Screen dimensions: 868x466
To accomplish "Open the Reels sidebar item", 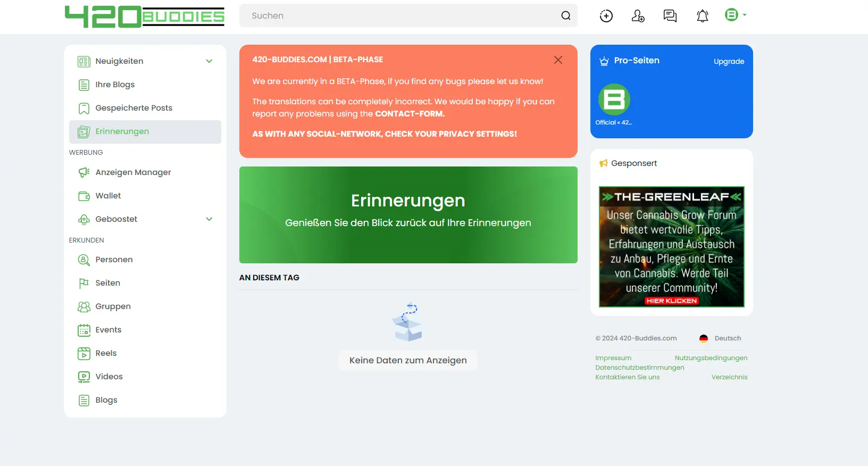I will 106,353.
